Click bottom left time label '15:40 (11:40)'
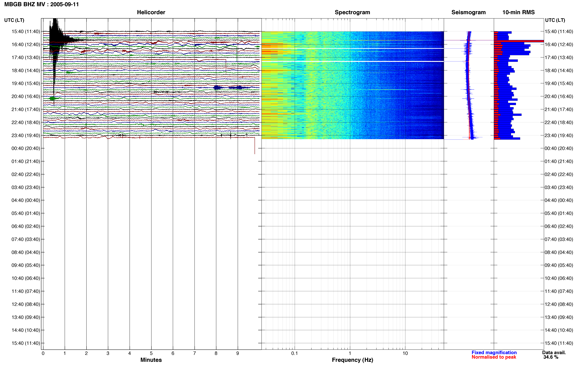 [26, 343]
